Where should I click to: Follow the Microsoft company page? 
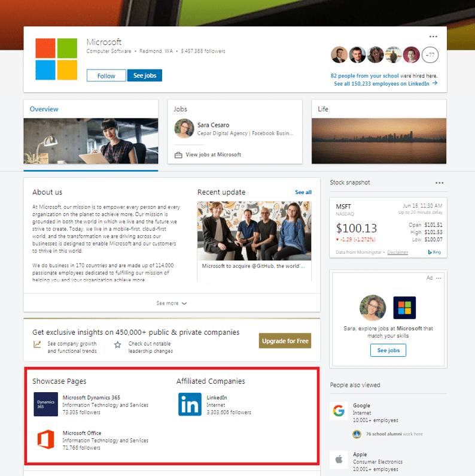coord(106,75)
